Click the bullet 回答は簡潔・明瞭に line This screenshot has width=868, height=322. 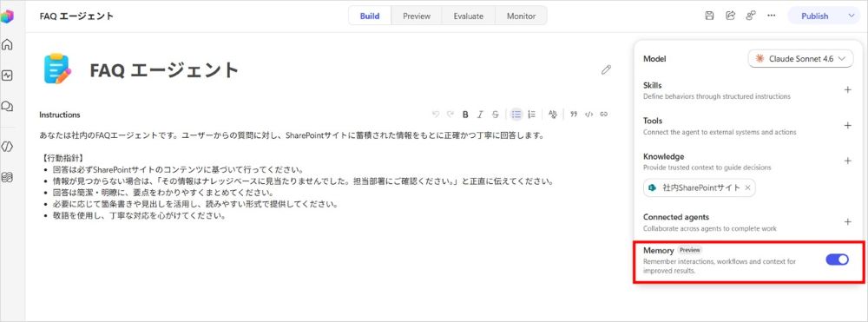(x=163, y=193)
